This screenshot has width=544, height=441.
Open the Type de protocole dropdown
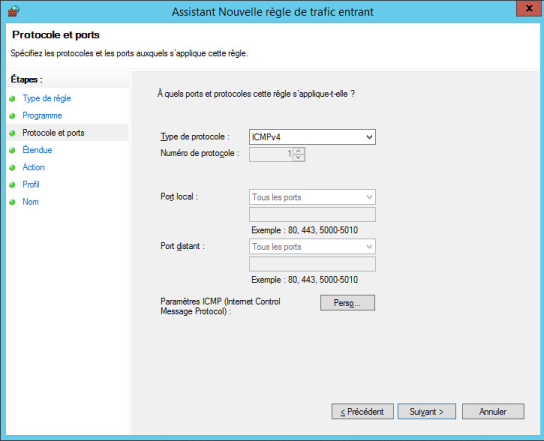312,137
